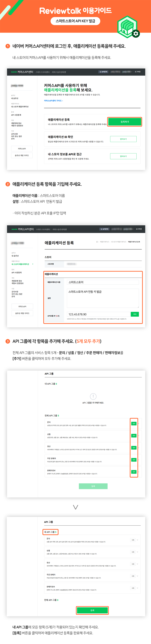Viewport: 151px width, 644px height.
Task: Click the green 등록하기 button
Action: click(125, 122)
